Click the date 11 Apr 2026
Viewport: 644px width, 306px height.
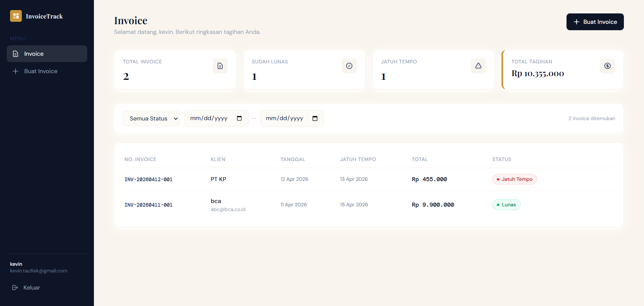(x=293, y=205)
